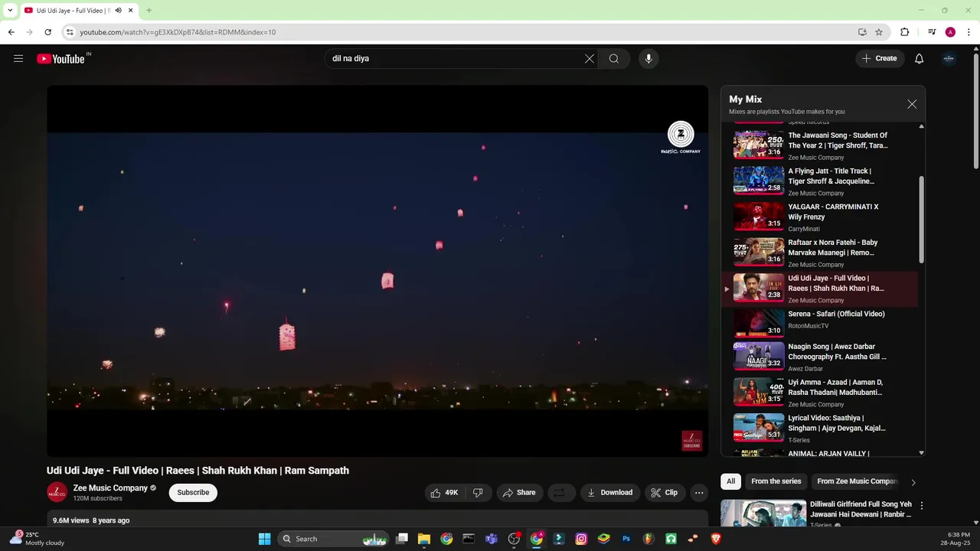Open more actions three-dot menu under video
The image size is (980, 551).
pos(699,493)
